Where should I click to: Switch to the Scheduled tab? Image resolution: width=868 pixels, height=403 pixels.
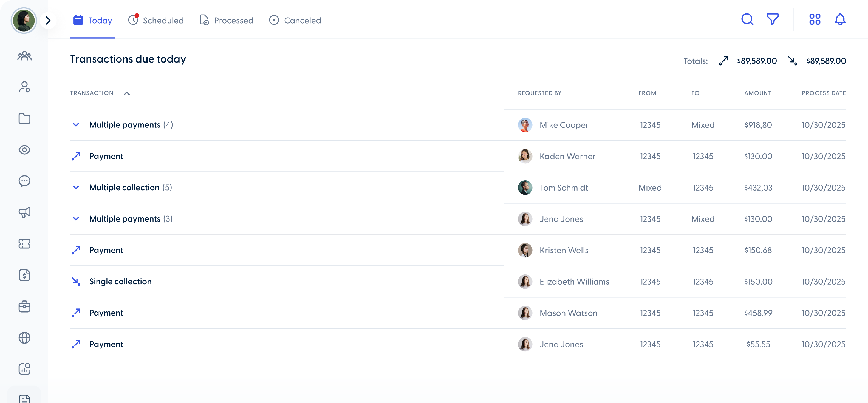click(156, 21)
